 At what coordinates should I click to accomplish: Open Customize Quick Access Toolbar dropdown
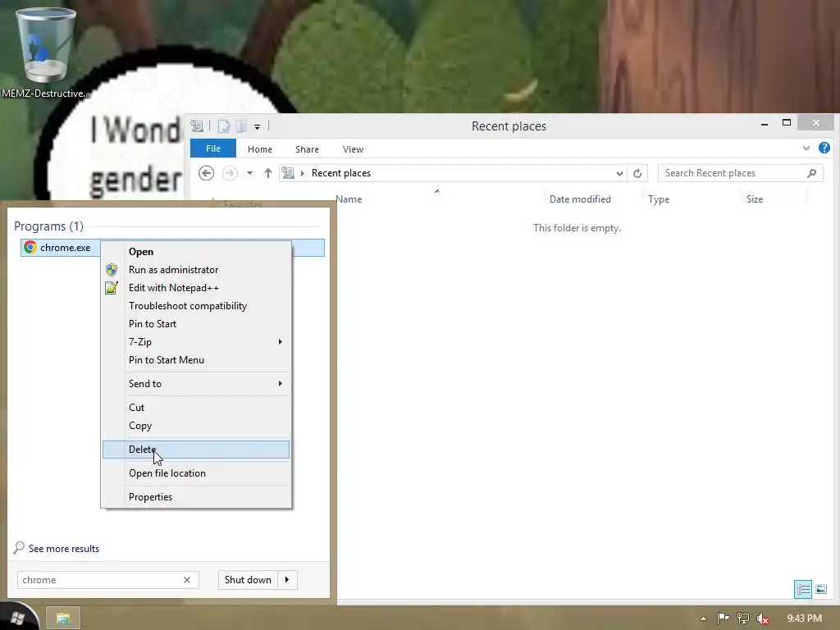[257, 127]
